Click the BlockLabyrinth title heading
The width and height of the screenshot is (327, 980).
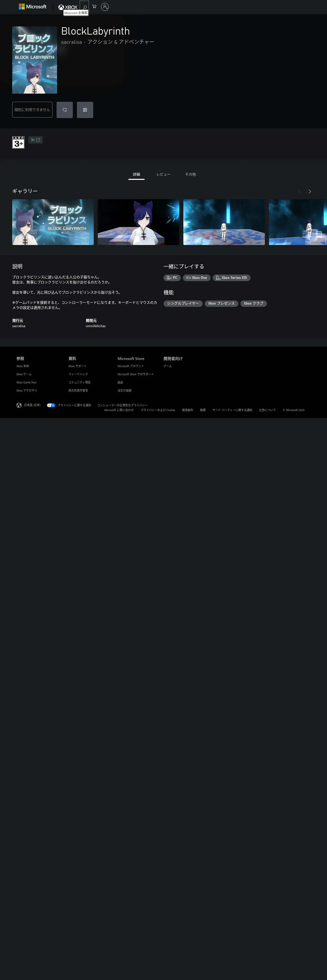pos(96,31)
